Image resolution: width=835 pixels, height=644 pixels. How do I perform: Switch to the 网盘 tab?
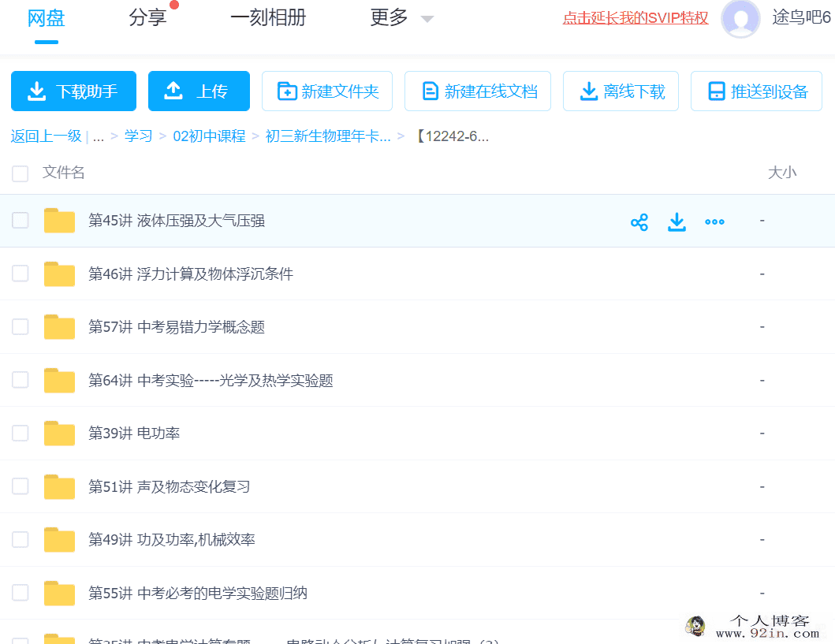[x=47, y=18]
